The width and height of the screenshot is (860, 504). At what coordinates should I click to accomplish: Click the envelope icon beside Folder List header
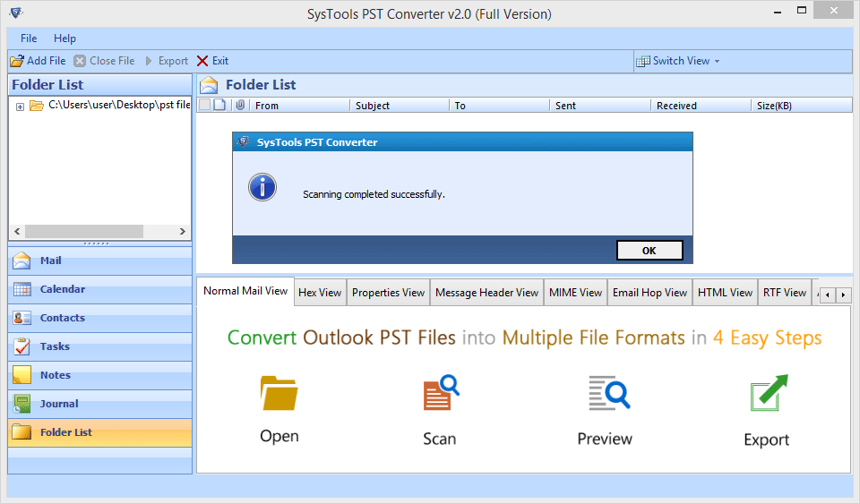[209, 85]
